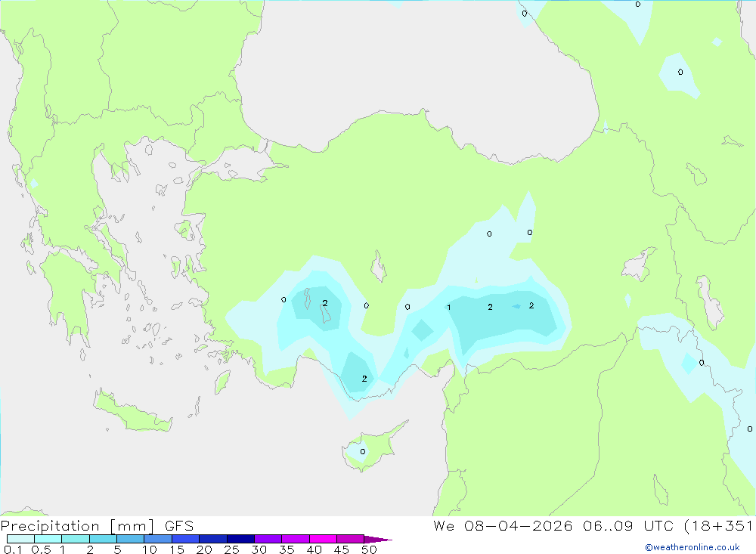The width and height of the screenshot is (756, 554).
Task: Click the 0.5–1 mm legend color swatch
Action: coord(48,539)
